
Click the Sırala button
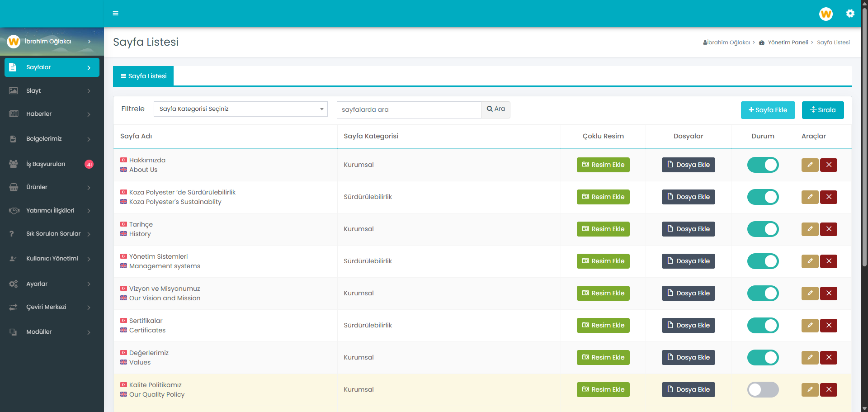point(823,110)
